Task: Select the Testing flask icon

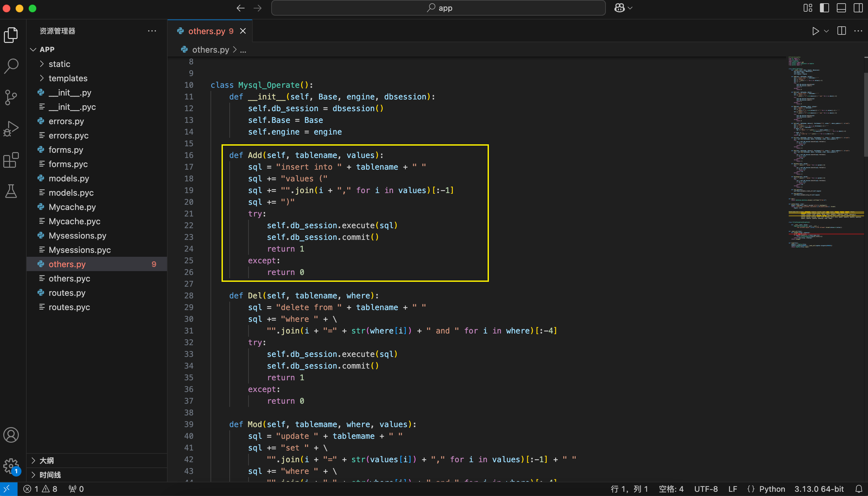Action: coord(11,191)
